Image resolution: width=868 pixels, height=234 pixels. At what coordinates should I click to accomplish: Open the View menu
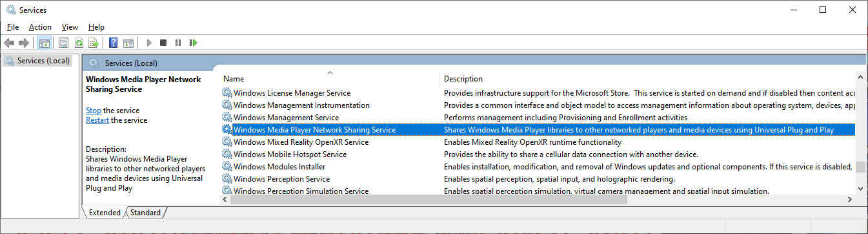click(70, 27)
